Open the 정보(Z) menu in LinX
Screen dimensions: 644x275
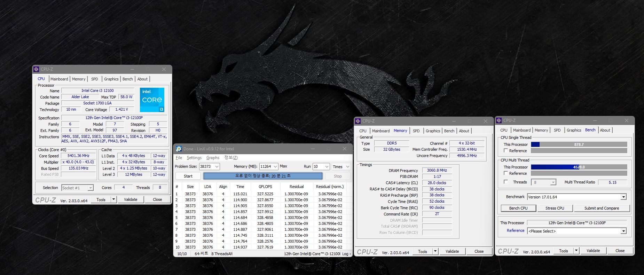coord(231,158)
